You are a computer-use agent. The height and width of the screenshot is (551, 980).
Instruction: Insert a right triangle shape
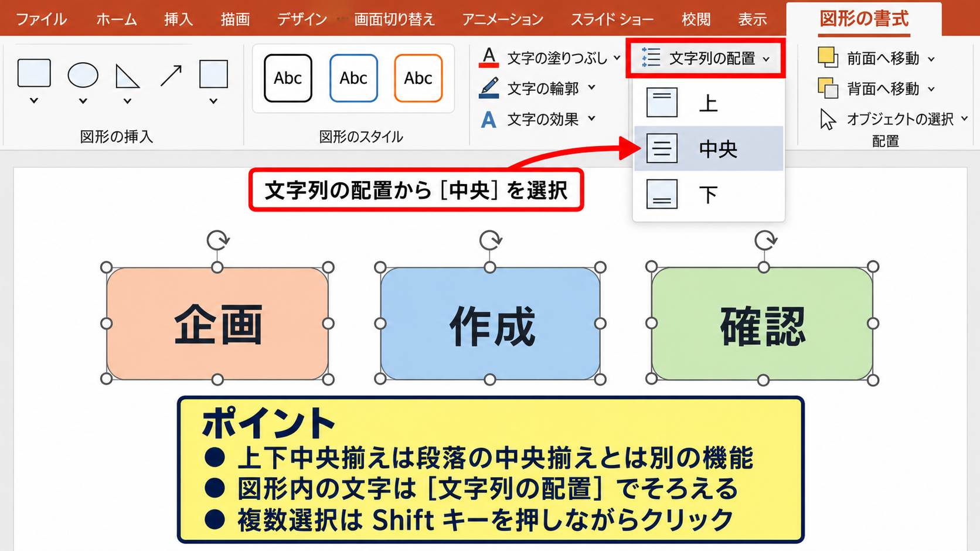pos(127,76)
